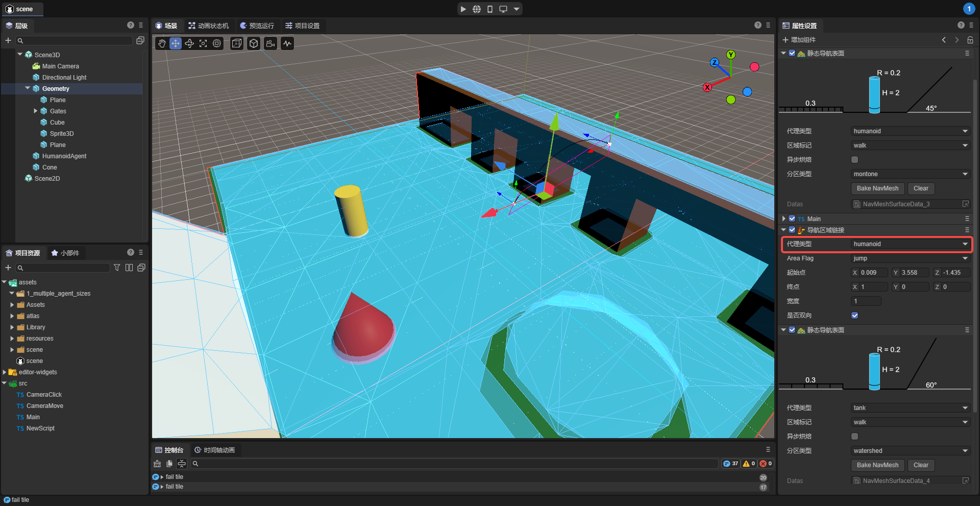Viewport: 980px width, 506px height.
Task: Switch to the 时间轴动画 tab
Action: coord(214,450)
